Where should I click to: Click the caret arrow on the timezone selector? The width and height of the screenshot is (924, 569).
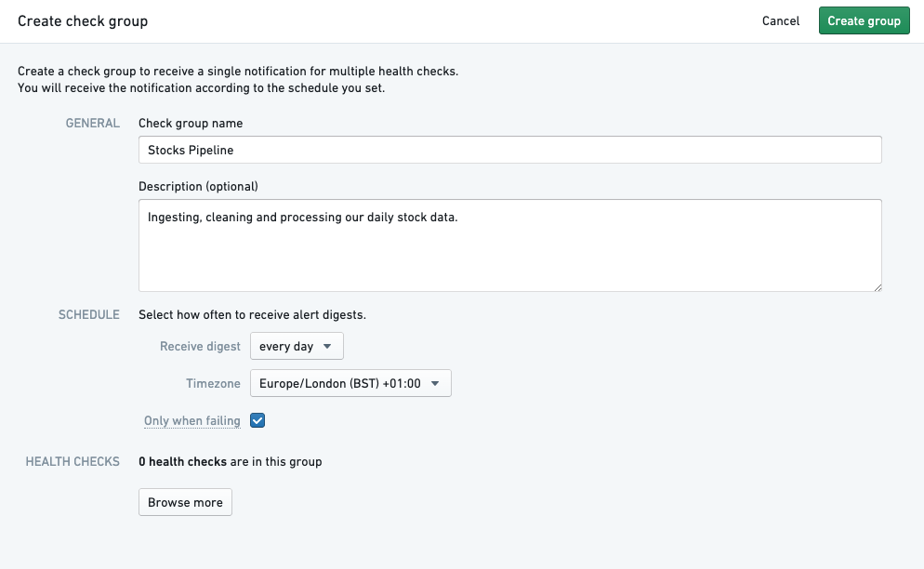pyautogui.click(x=435, y=383)
